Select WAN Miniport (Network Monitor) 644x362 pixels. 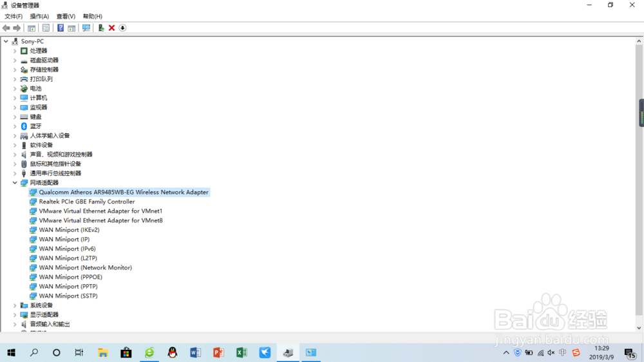click(x=86, y=268)
